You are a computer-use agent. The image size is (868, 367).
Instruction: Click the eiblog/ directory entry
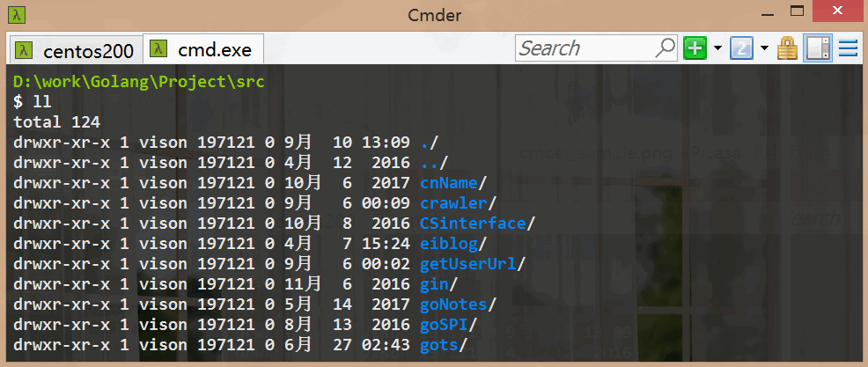pos(453,244)
